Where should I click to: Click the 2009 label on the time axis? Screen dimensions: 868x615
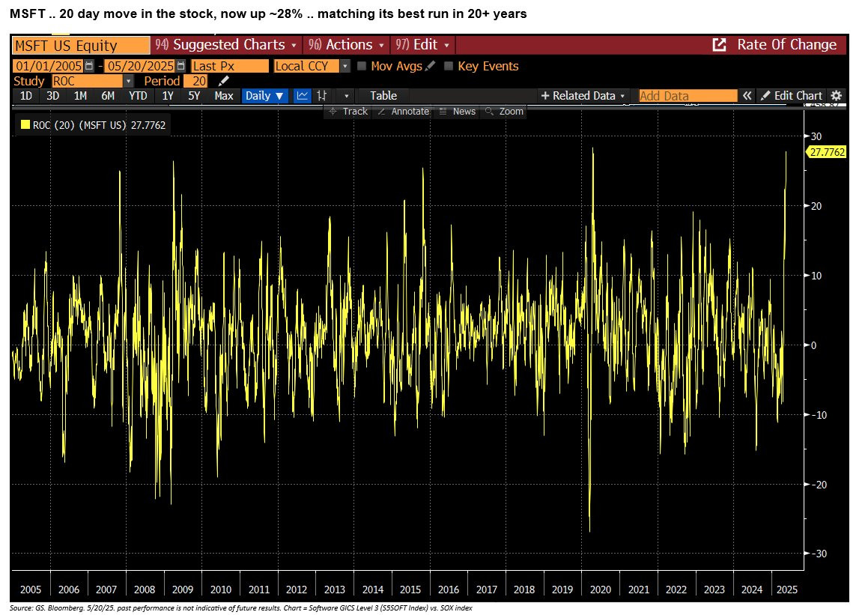click(x=183, y=590)
